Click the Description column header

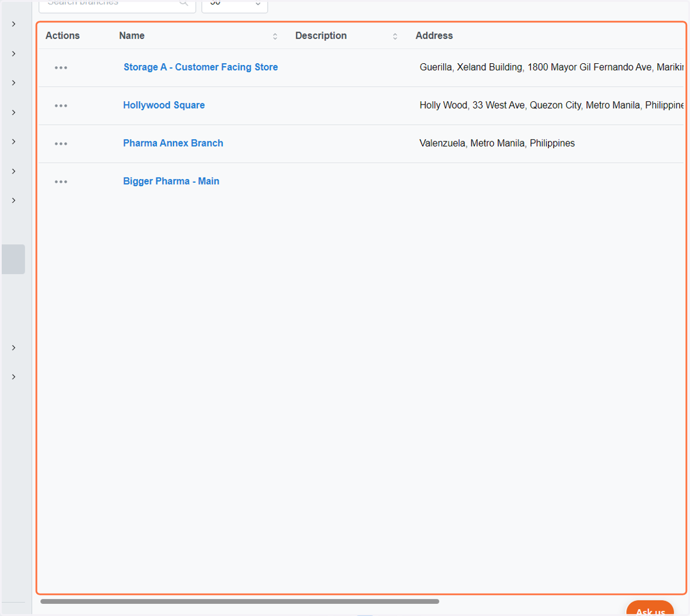tap(321, 36)
